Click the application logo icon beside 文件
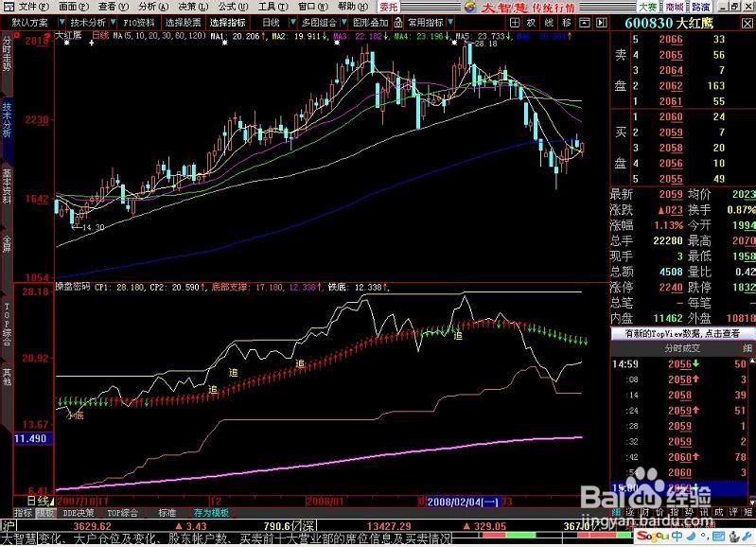Viewport: 756px width, 547px height. click(9, 7)
